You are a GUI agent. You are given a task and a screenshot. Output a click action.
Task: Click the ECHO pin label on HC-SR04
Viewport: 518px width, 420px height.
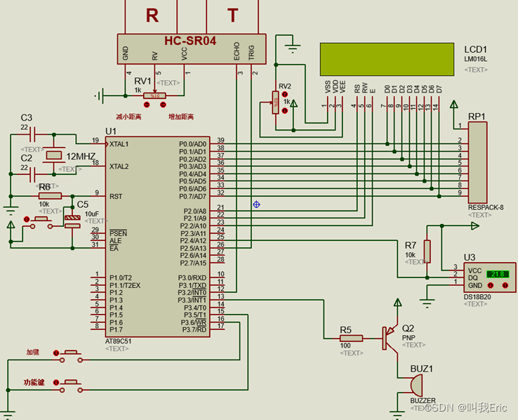coord(237,51)
